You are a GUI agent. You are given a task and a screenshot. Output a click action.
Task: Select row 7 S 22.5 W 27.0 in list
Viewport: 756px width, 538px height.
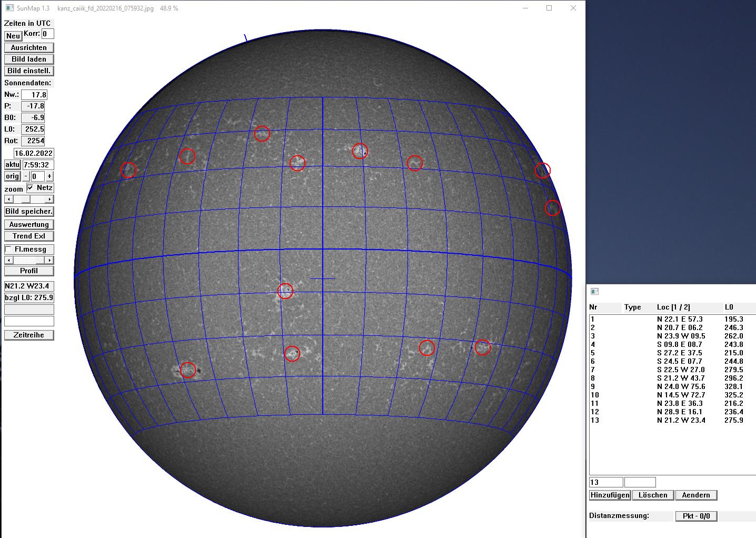tap(680, 370)
